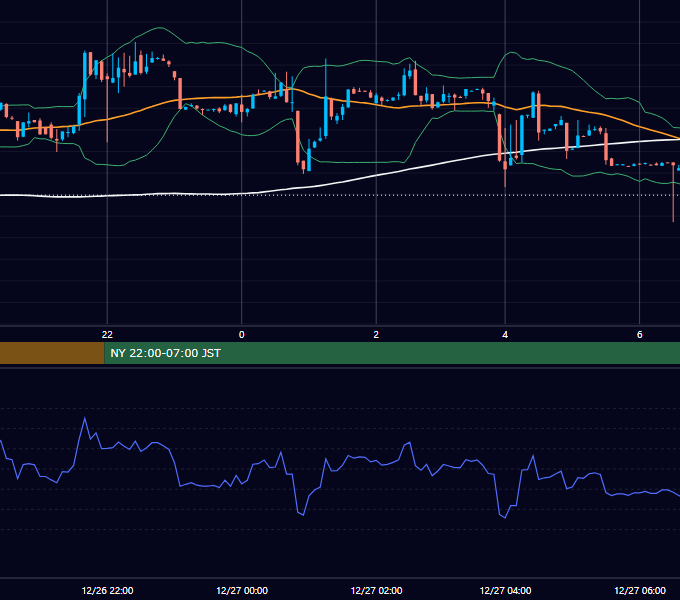Click the brown session bar before NY
Image resolution: width=680 pixels, height=600 pixels.
click(x=52, y=353)
